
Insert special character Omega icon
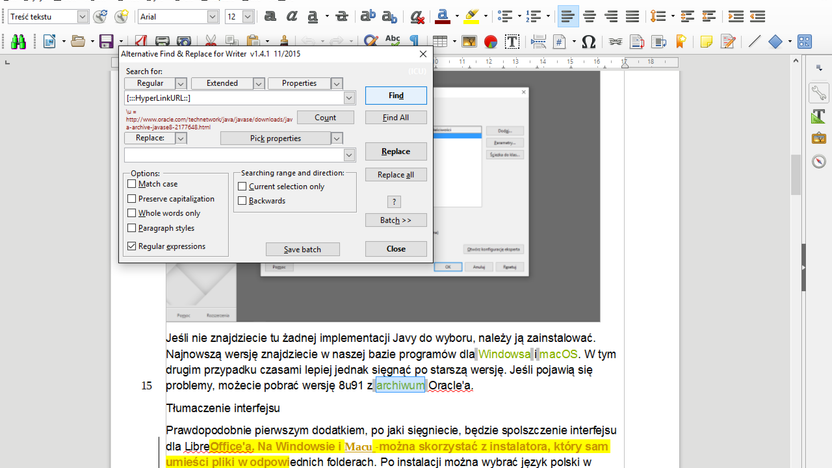coord(588,41)
